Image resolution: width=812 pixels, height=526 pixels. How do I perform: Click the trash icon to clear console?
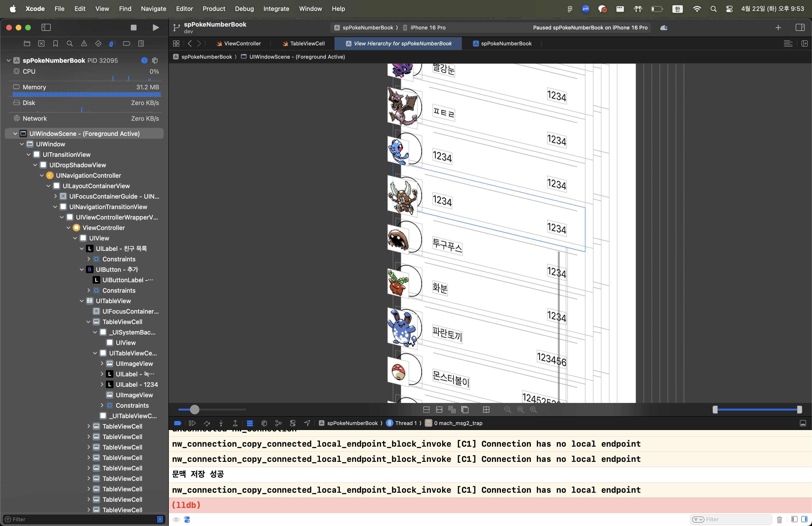coord(779,519)
